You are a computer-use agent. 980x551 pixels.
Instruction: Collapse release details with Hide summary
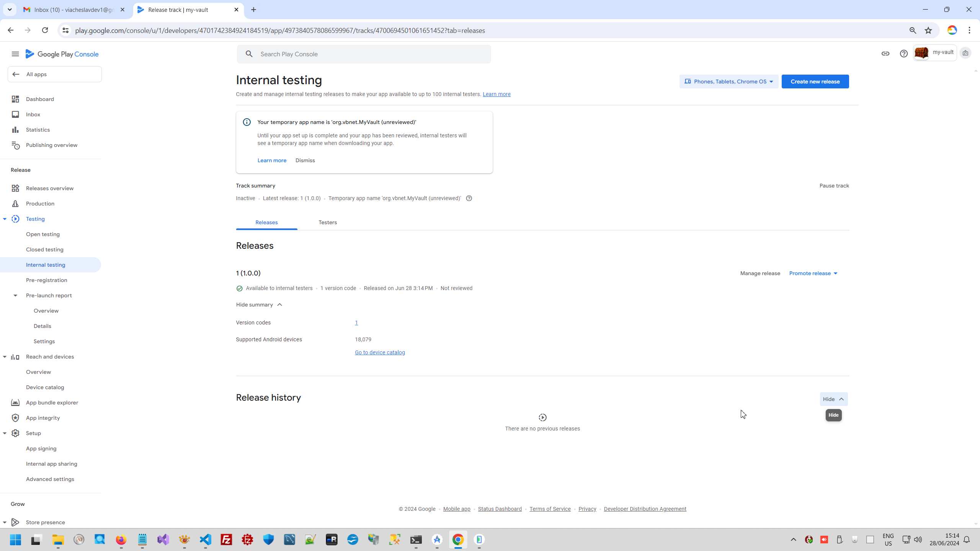pyautogui.click(x=259, y=305)
